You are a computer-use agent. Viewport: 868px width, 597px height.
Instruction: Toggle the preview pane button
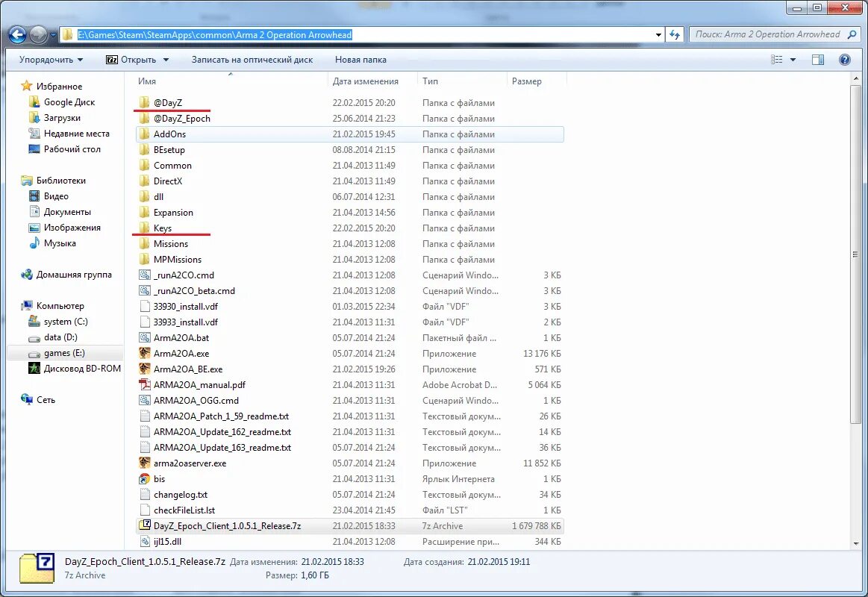point(818,60)
